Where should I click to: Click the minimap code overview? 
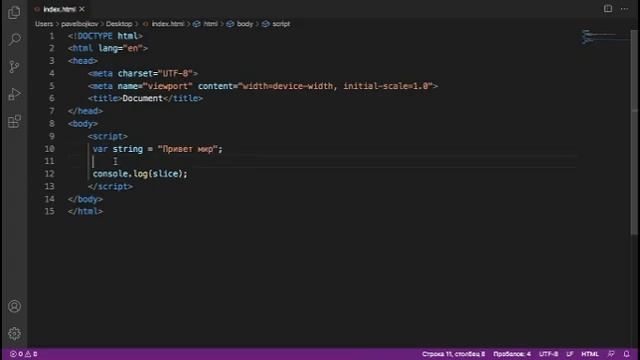pos(605,38)
